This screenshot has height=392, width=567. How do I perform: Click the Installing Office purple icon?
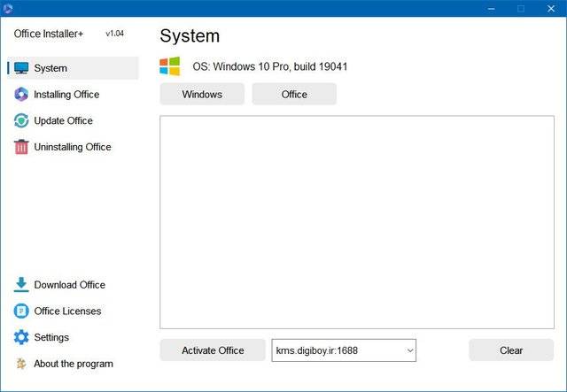[21, 95]
